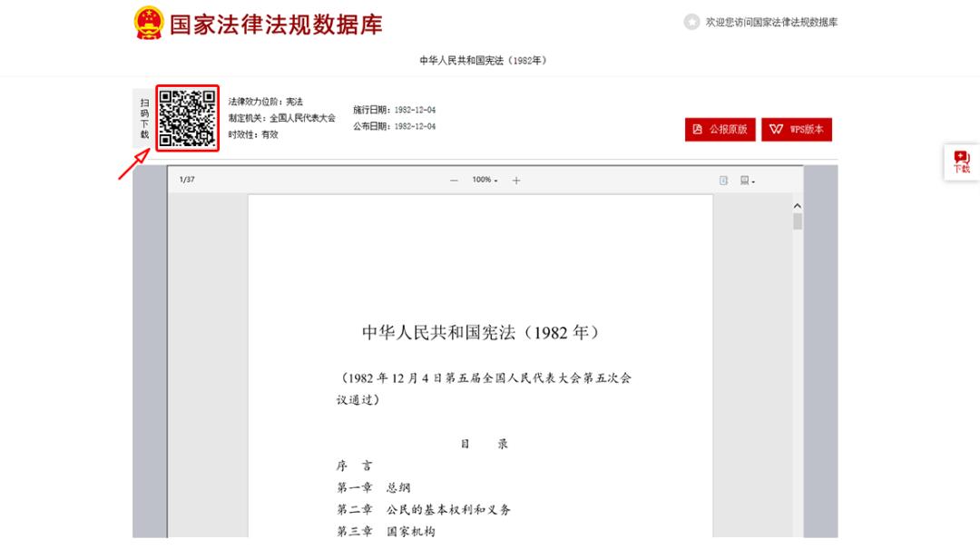Open the 公报原版 PDF version
The height and width of the screenshot is (549, 980).
coord(720,129)
